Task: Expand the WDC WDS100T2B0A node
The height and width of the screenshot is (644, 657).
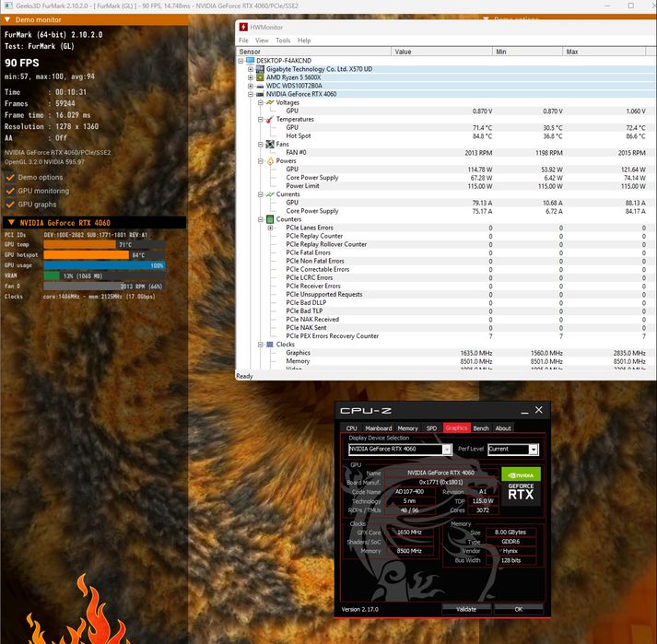Action: click(250, 86)
